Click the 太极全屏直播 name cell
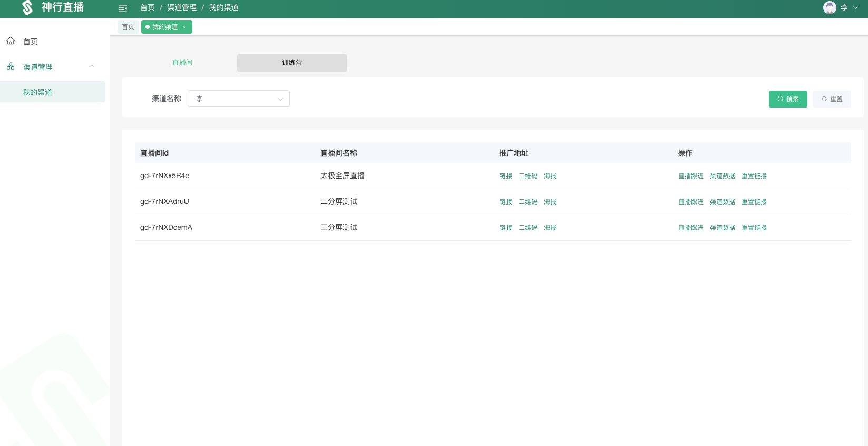Viewport: 868px width, 446px height. [343, 176]
